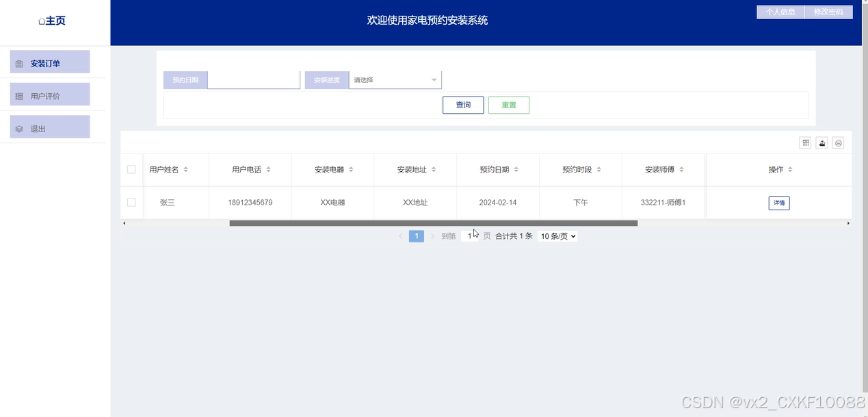Click the XX电器 cell

[332, 203]
